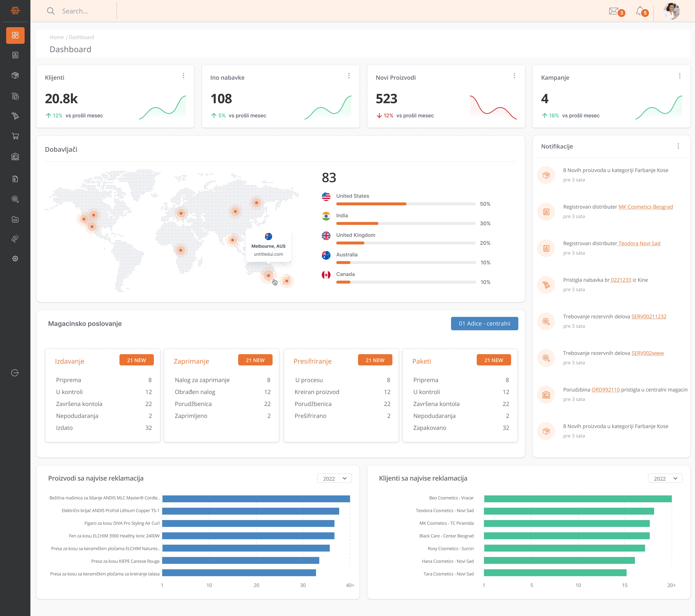Open Klijenti card three-dot menu
Viewport: 695px width, 616px height.
point(184,76)
